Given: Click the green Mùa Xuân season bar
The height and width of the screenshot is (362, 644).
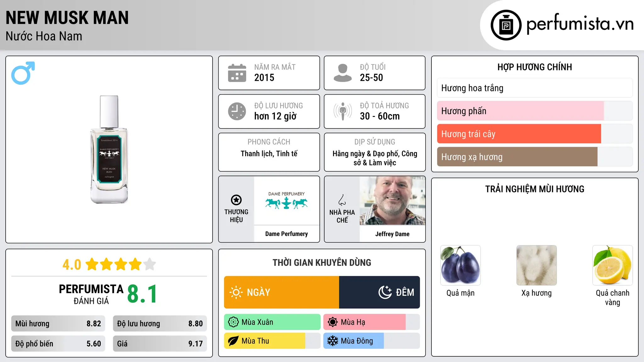Looking at the screenshot, I should [x=272, y=322].
